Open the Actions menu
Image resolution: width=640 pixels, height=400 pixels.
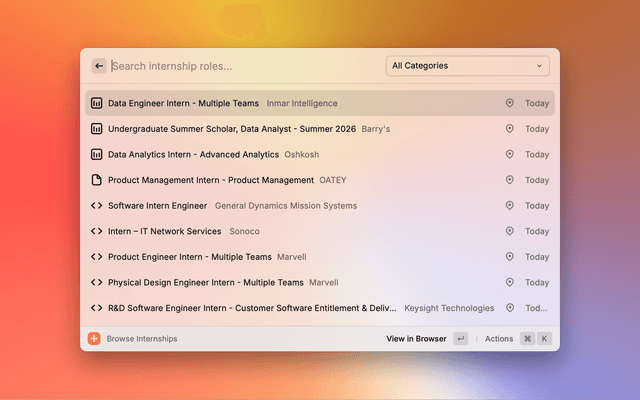499,339
